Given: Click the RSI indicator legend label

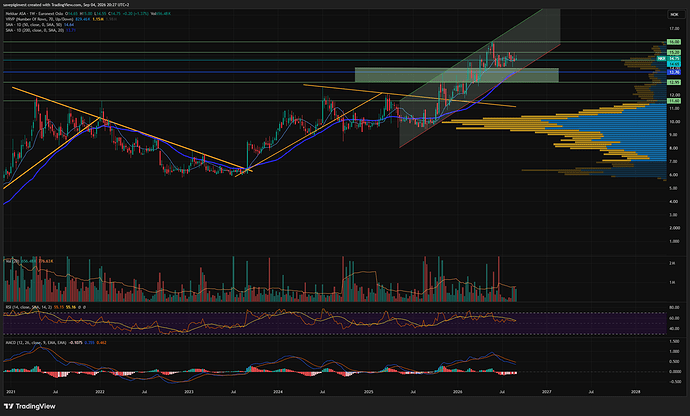Looking at the screenshot, I should click(x=46, y=307).
